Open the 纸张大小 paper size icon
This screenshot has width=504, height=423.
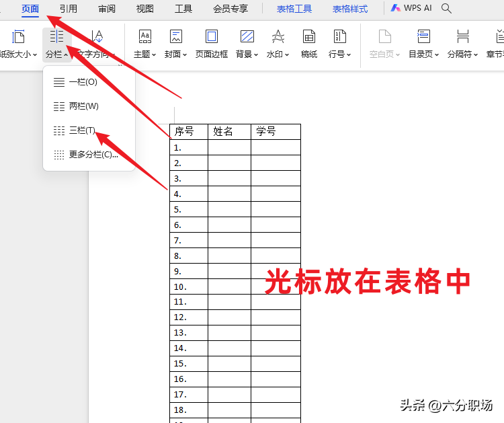coord(18,37)
